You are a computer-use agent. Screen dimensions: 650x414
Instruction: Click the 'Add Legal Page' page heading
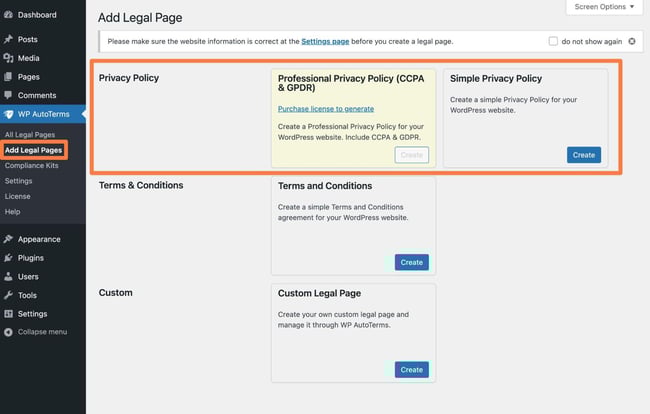coord(140,17)
